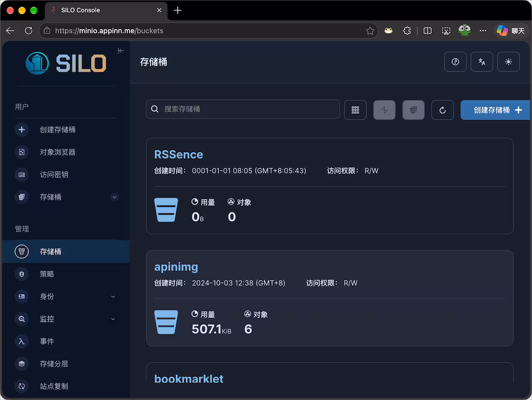Click apinimg object count 6

[x=248, y=329]
